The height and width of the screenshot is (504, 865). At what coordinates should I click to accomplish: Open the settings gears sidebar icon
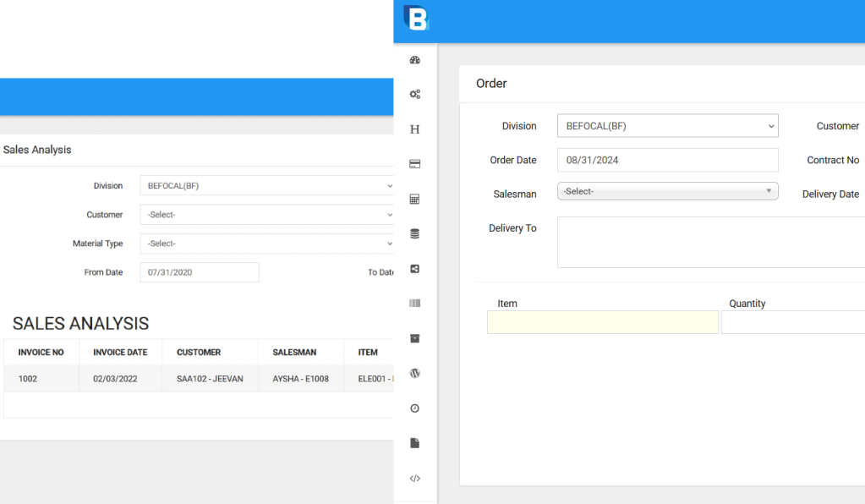[x=414, y=95]
